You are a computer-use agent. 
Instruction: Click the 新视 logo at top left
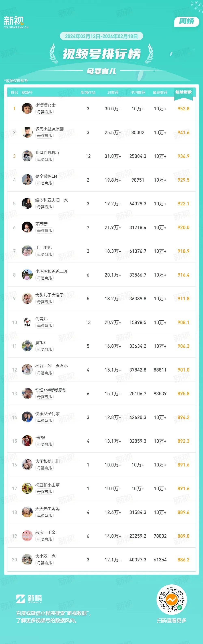point(16,22)
